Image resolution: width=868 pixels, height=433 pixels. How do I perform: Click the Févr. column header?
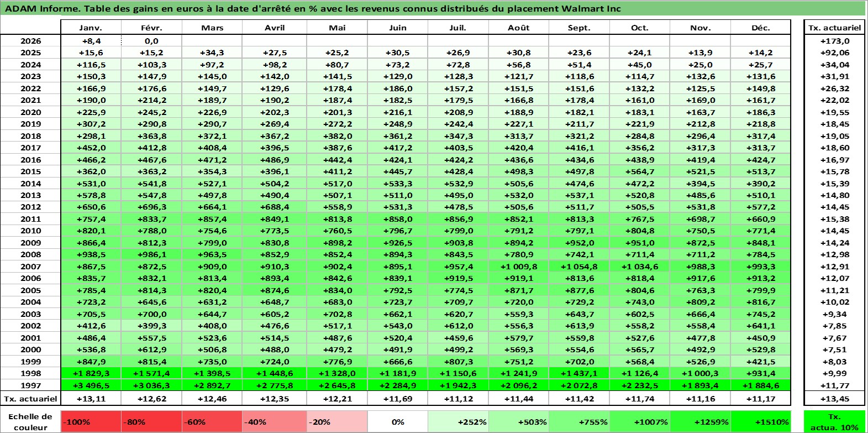click(x=151, y=28)
